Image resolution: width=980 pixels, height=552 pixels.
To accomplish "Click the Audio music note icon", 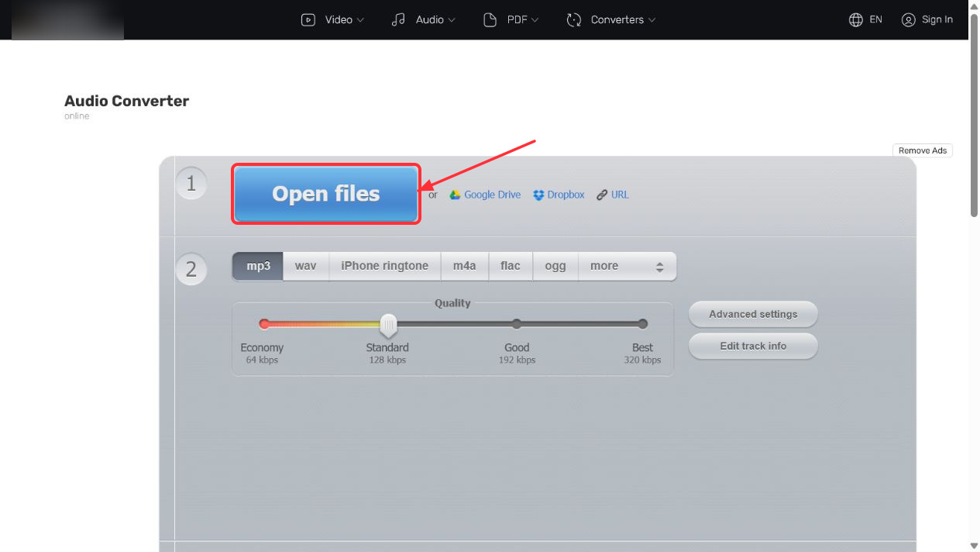I will point(398,19).
